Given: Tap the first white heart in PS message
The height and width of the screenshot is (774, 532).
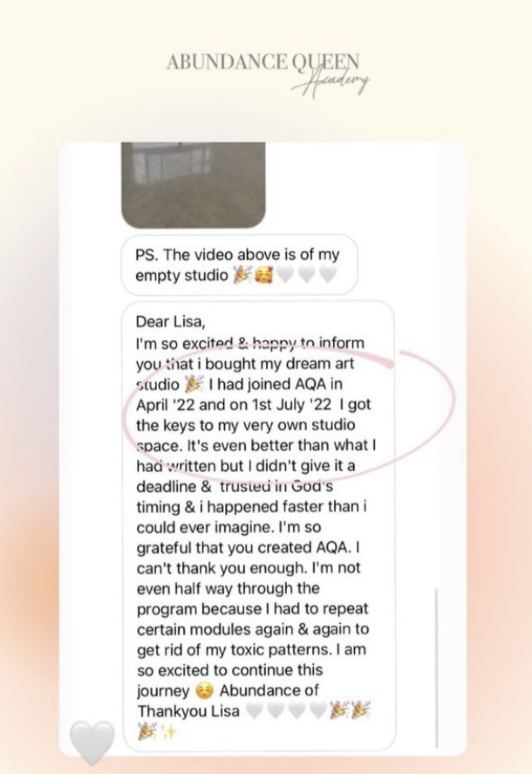Looking at the screenshot, I should (x=286, y=275).
